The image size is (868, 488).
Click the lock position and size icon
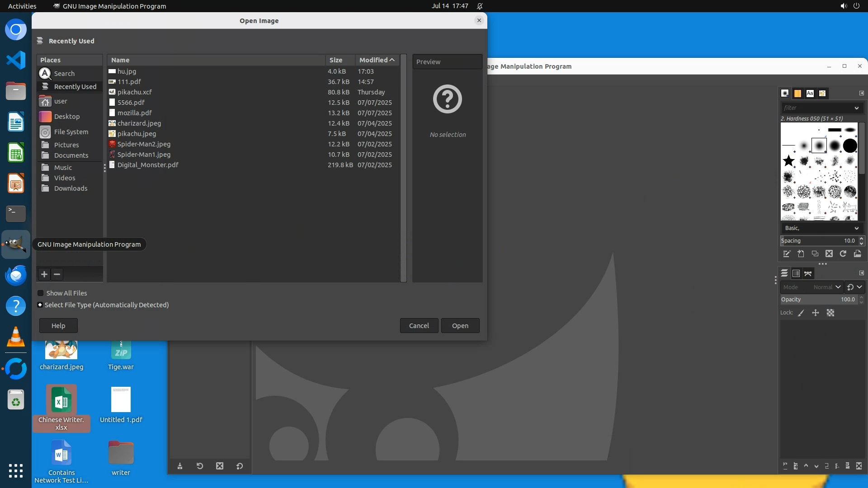point(816,313)
